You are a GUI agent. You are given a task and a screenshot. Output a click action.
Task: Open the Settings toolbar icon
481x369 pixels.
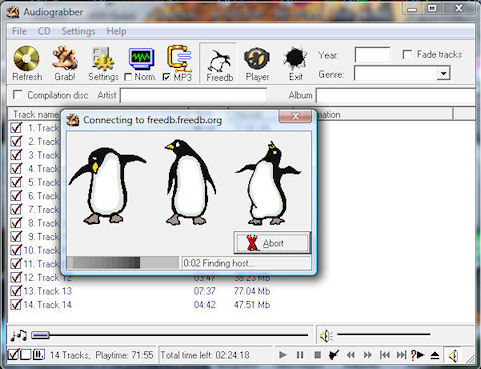point(103,59)
